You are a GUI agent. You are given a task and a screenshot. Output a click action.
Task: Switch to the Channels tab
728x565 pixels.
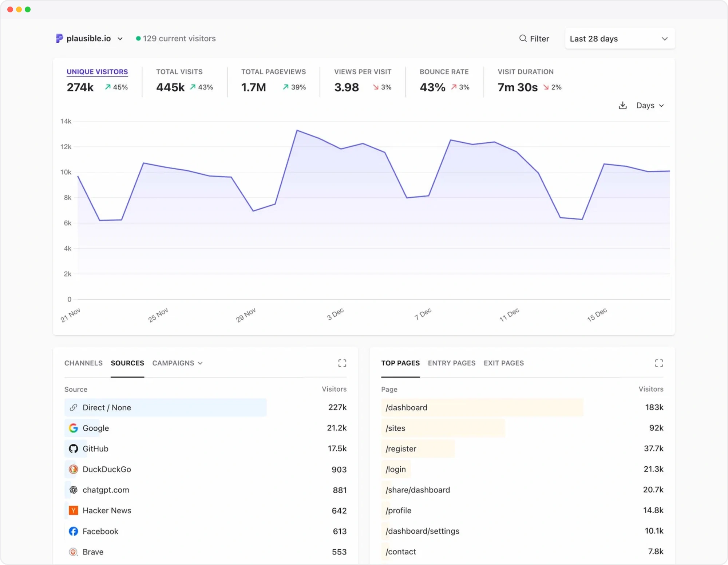point(83,363)
